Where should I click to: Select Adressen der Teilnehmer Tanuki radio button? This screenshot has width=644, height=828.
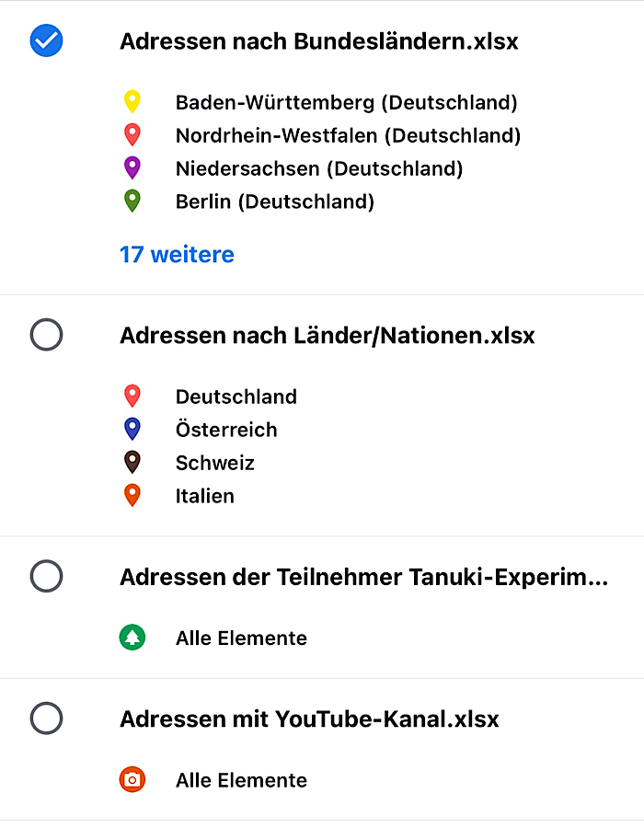(47, 577)
